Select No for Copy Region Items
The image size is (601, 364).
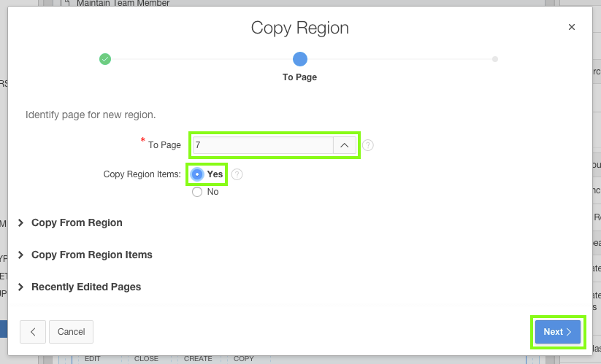197,192
